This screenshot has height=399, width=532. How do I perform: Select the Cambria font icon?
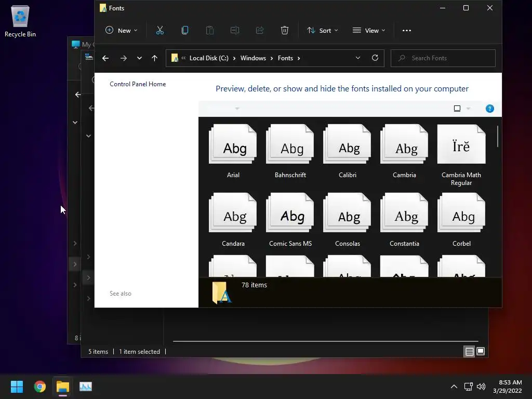coord(404,151)
